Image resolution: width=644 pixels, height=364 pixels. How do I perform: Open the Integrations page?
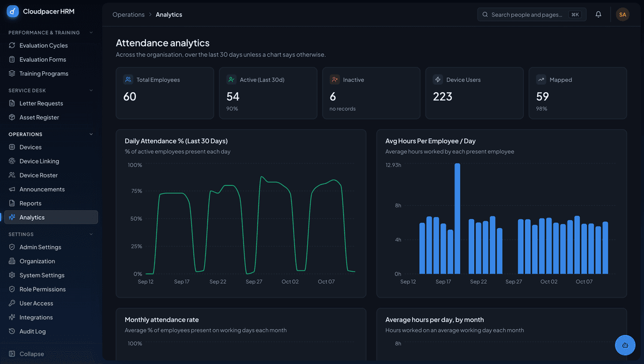click(x=51, y=317)
